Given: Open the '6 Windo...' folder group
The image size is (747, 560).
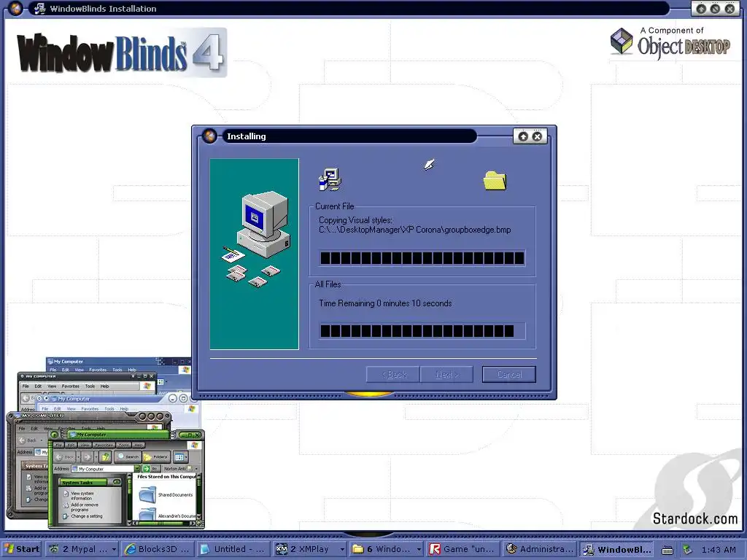Looking at the screenshot, I should (x=382, y=549).
